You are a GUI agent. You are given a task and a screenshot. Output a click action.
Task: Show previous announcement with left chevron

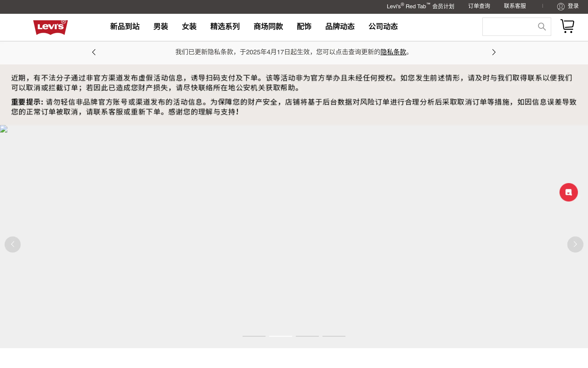pos(94,52)
